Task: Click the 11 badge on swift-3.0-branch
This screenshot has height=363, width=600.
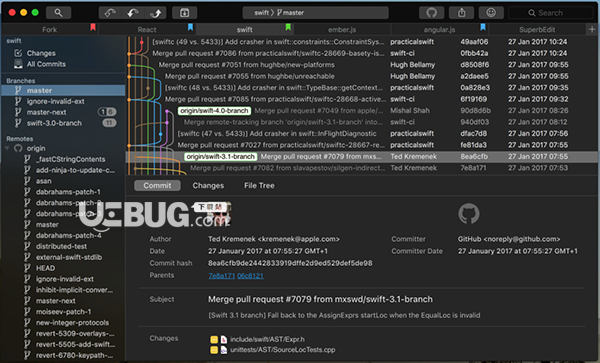Action: tap(109, 123)
